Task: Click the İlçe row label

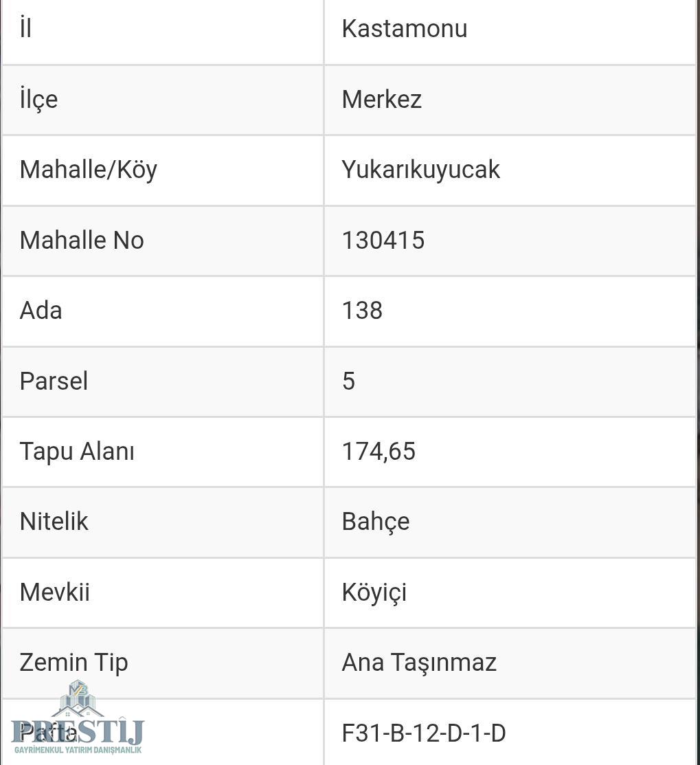Action: 39,99
